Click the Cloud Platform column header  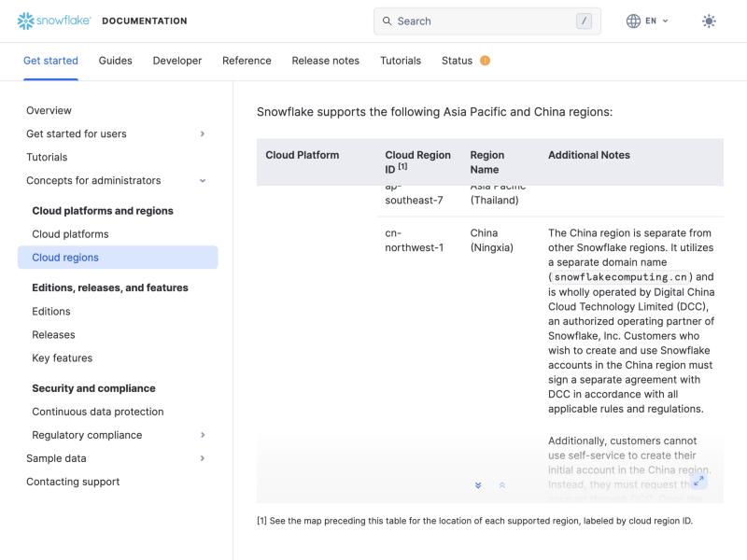tap(302, 155)
